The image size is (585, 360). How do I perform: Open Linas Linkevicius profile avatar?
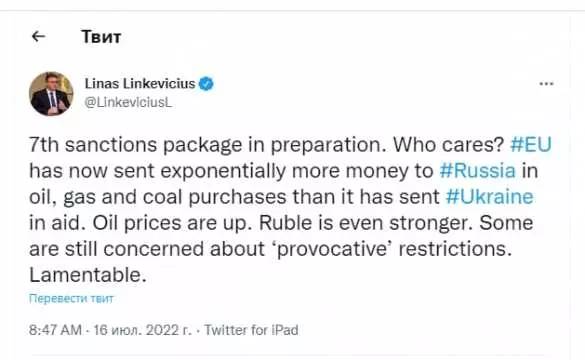point(51,94)
